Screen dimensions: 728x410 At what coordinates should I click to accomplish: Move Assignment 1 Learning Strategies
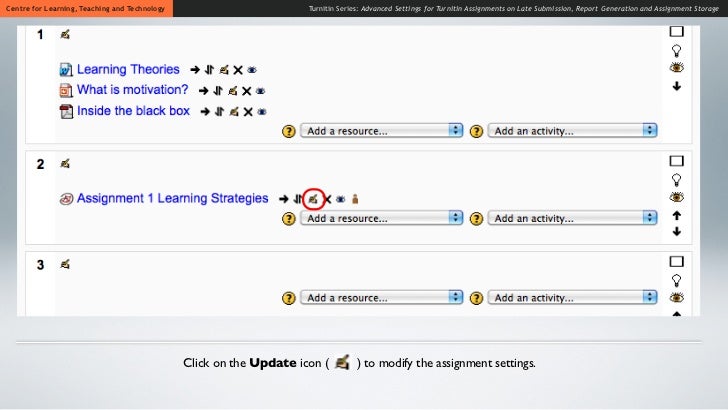(297, 199)
